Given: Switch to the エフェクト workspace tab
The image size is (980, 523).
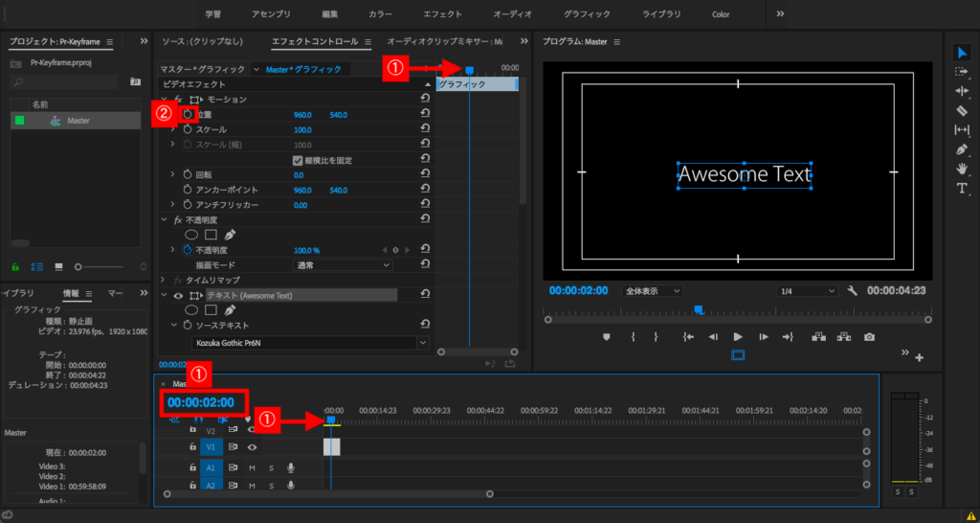Looking at the screenshot, I should click(441, 14).
